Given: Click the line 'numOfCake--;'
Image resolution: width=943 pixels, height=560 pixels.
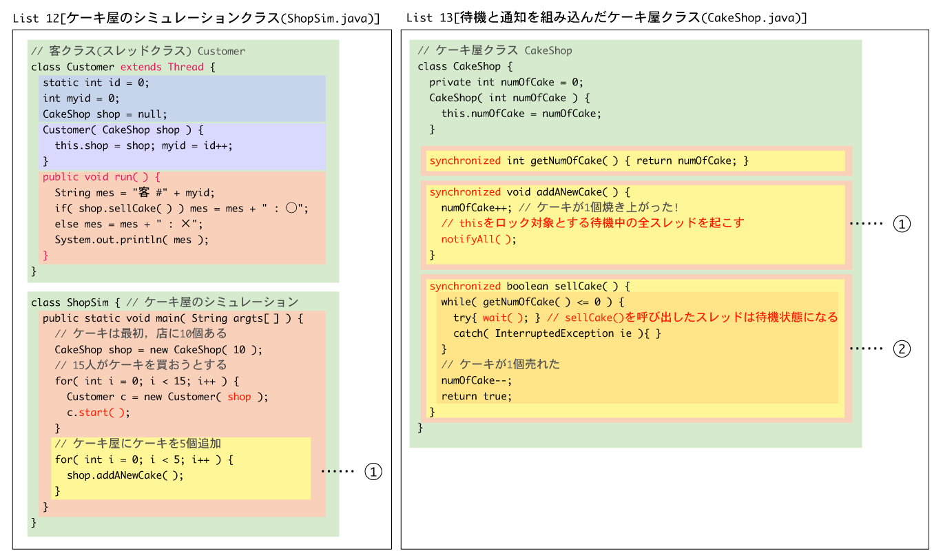Looking at the screenshot, I should point(477,380).
